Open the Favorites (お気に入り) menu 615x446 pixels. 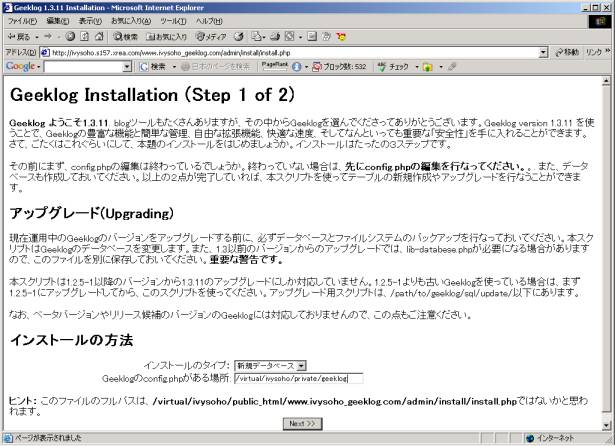click(131, 21)
